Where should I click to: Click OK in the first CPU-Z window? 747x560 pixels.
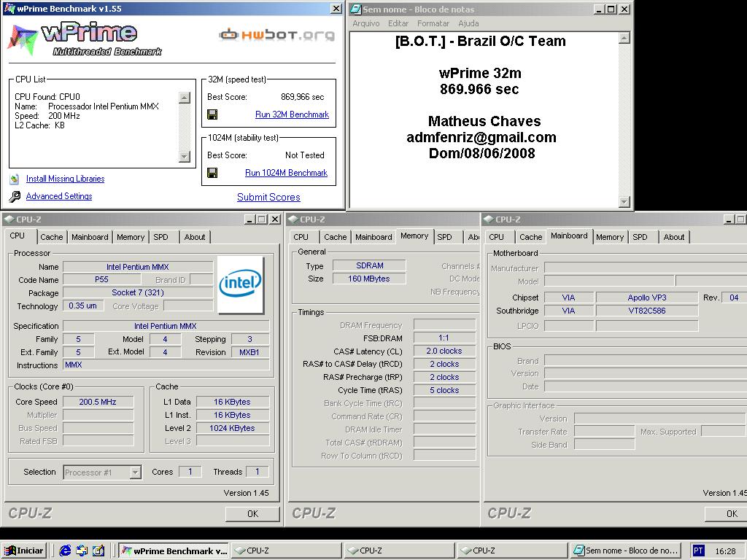252,514
